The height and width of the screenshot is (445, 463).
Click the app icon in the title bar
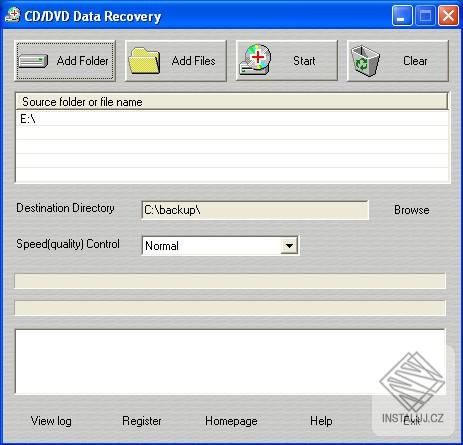tap(12, 15)
